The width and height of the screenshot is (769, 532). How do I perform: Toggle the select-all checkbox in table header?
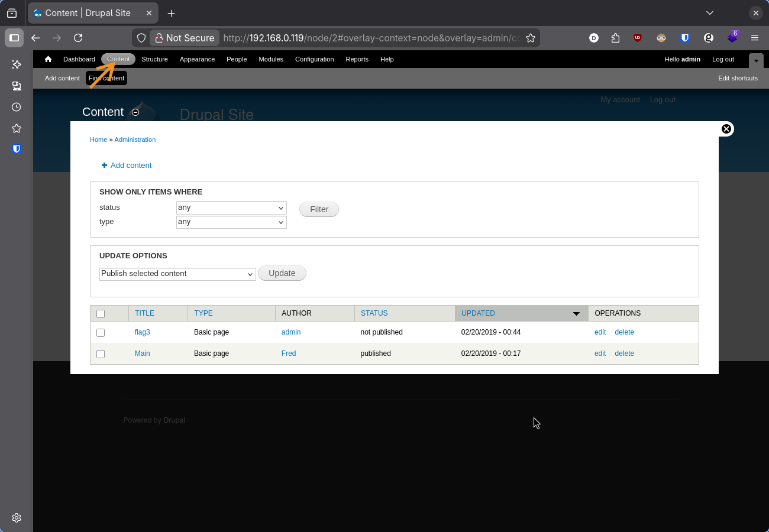click(101, 314)
